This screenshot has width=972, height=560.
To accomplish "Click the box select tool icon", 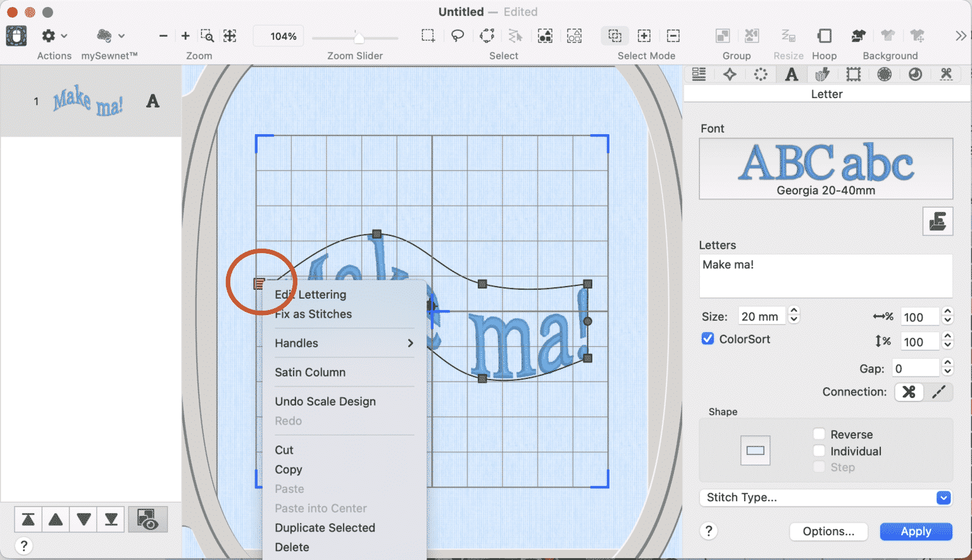I will coord(428,36).
